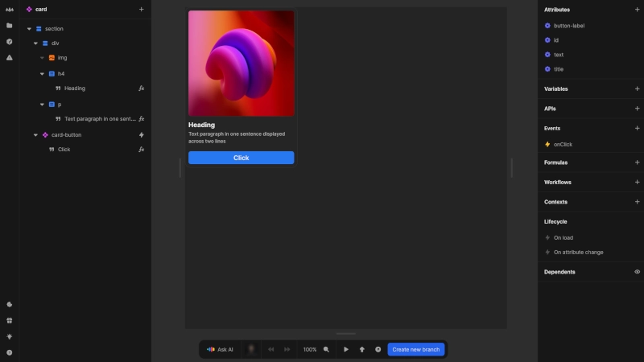Image resolution: width=644 pixels, height=362 pixels.
Task: Add a new context with plus
Action: pos(637,202)
